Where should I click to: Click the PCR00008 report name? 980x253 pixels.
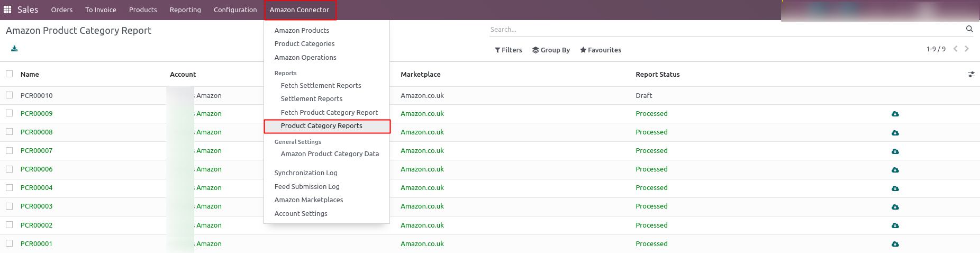(x=37, y=132)
